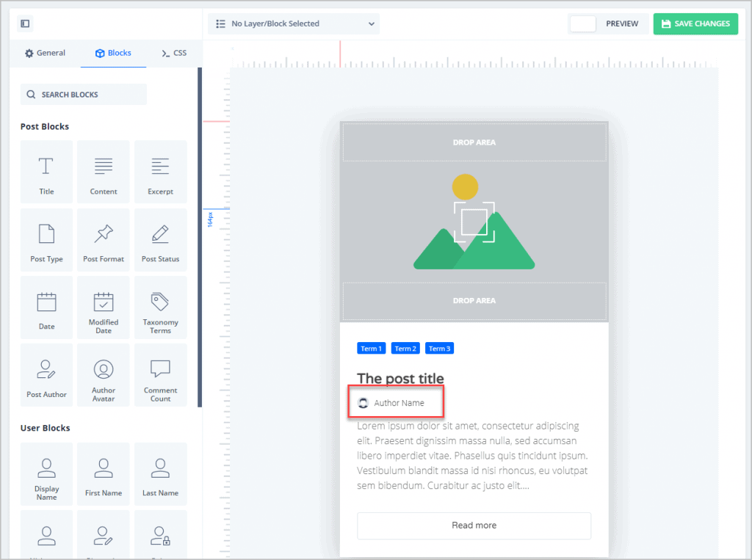Click the Search Blocks field
The height and width of the screenshot is (560, 752).
(83, 95)
